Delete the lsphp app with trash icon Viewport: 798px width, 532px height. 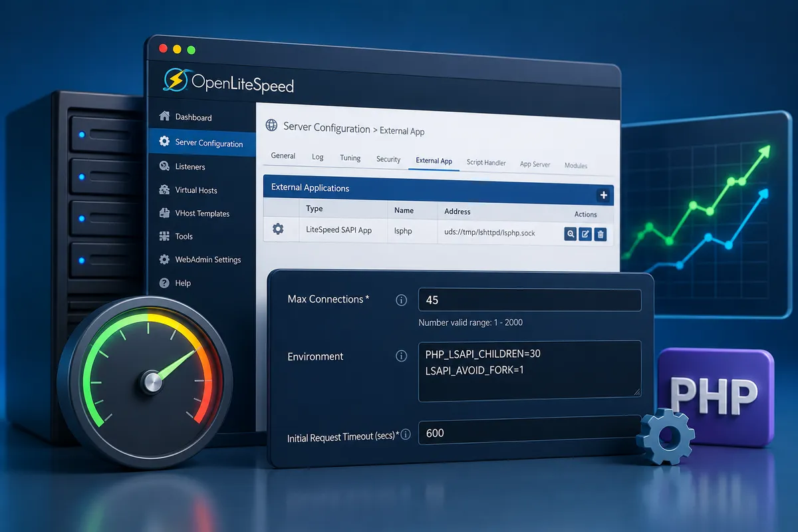[x=600, y=234]
